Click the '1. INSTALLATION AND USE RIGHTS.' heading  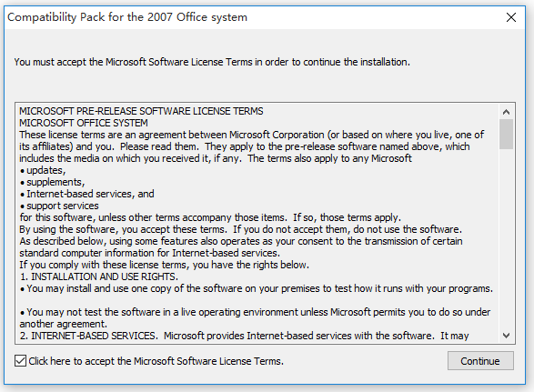[x=99, y=276]
